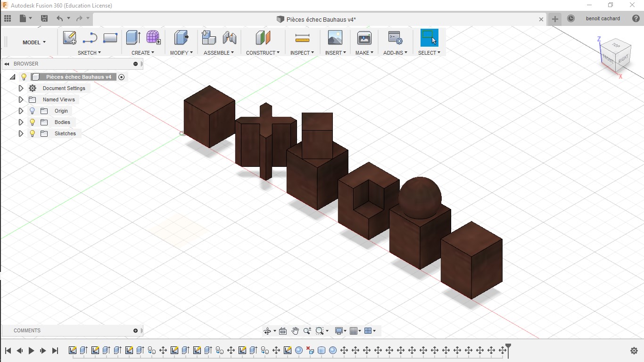Open the CONSTRUCT menu

pyautogui.click(x=263, y=53)
